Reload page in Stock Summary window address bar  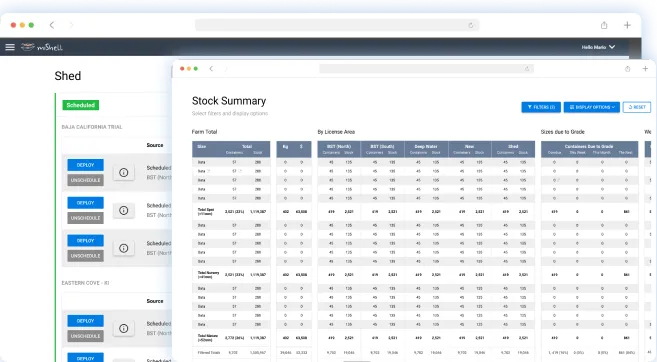tap(527, 69)
